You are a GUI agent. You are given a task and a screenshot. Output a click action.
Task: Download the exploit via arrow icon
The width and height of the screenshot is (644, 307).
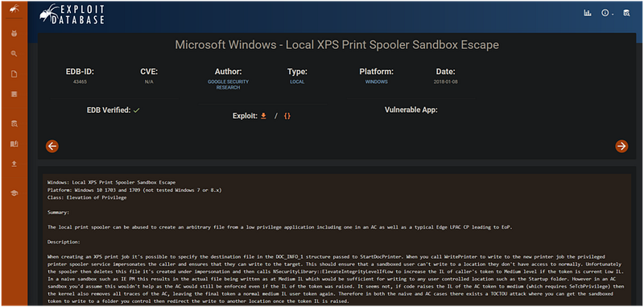264,116
